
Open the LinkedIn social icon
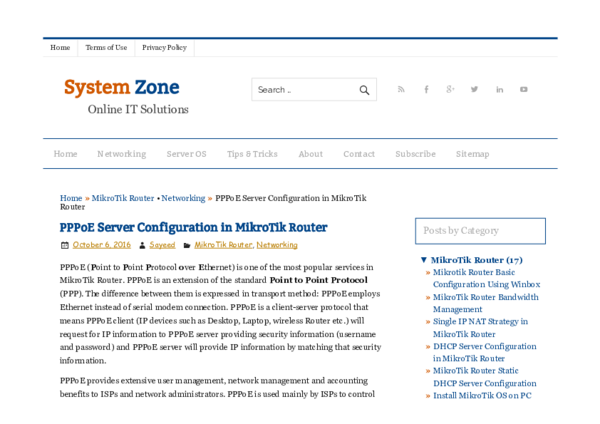coord(500,89)
